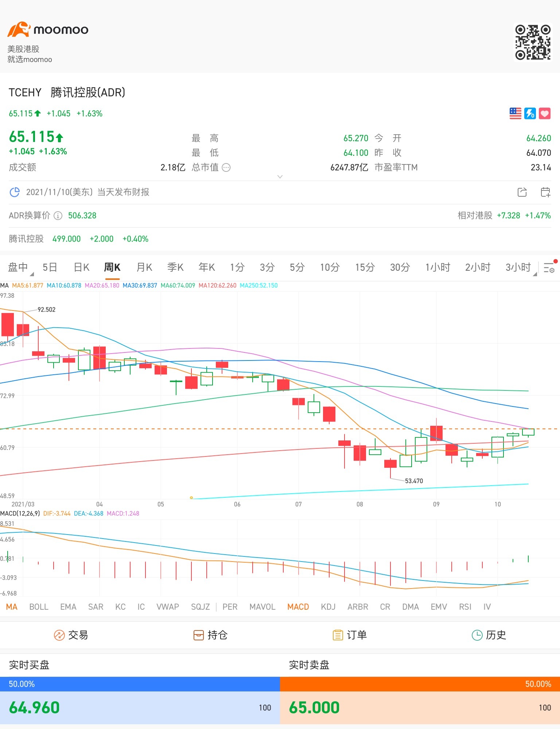
Task: Select the 15分 interval
Action: coord(365,267)
